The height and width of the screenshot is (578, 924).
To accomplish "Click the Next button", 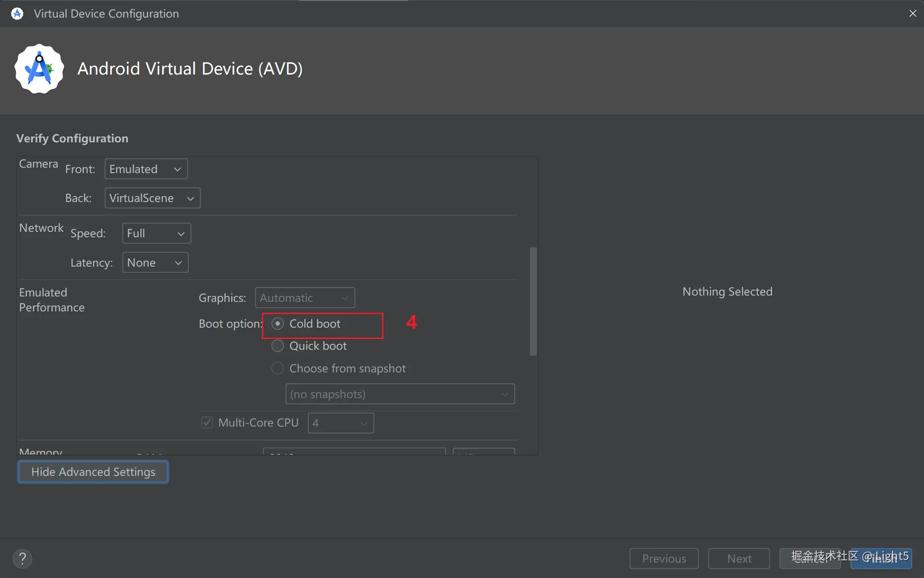I will pos(739,559).
